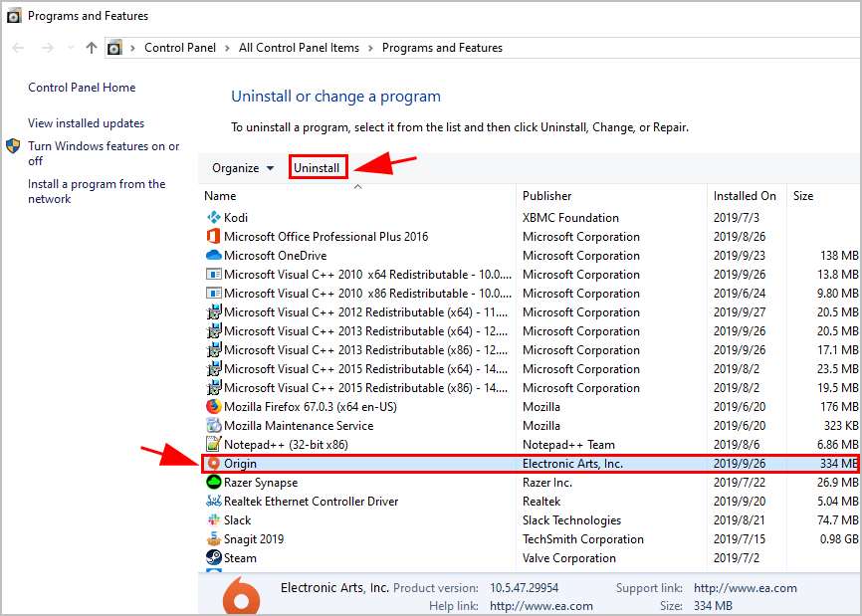This screenshot has height=616, width=862.
Task: Go up one level with up arrow
Action: pyautogui.click(x=92, y=48)
